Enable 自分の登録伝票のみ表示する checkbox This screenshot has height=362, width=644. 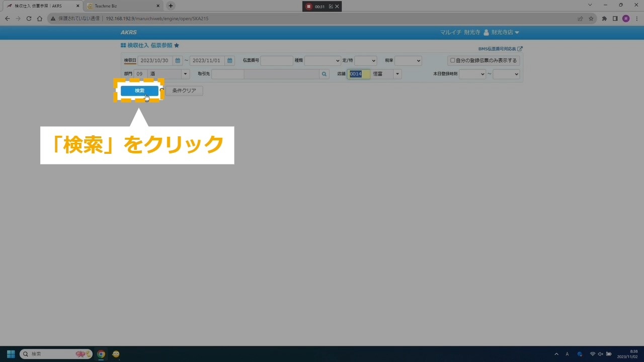coord(452,60)
